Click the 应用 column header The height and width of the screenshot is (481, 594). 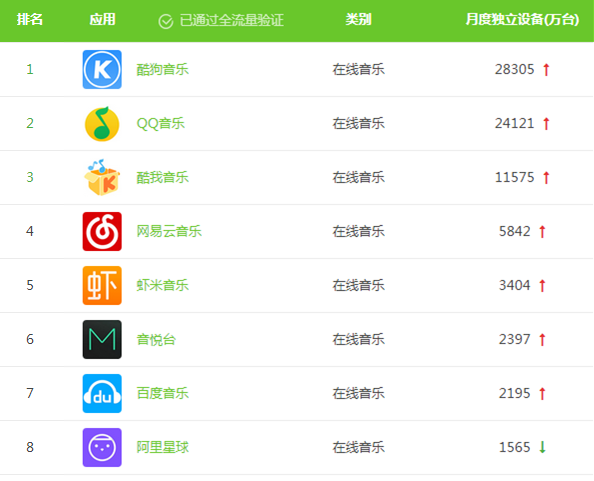102,19
